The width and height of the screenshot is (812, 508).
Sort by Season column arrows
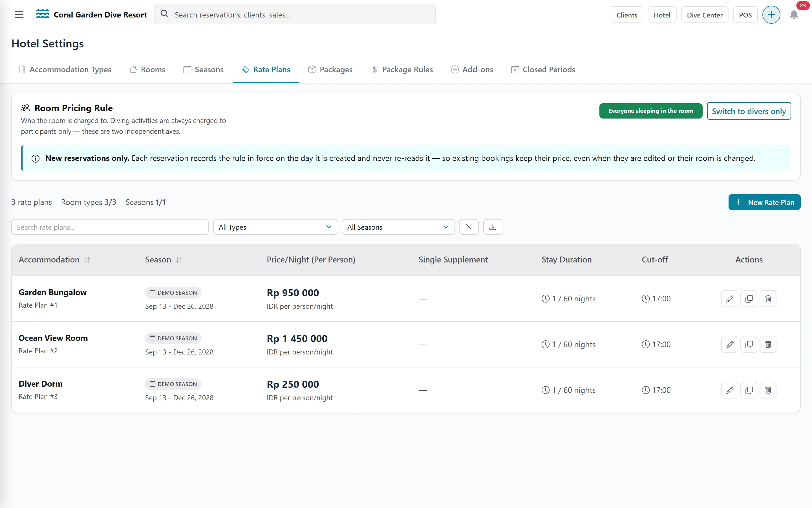[179, 260]
